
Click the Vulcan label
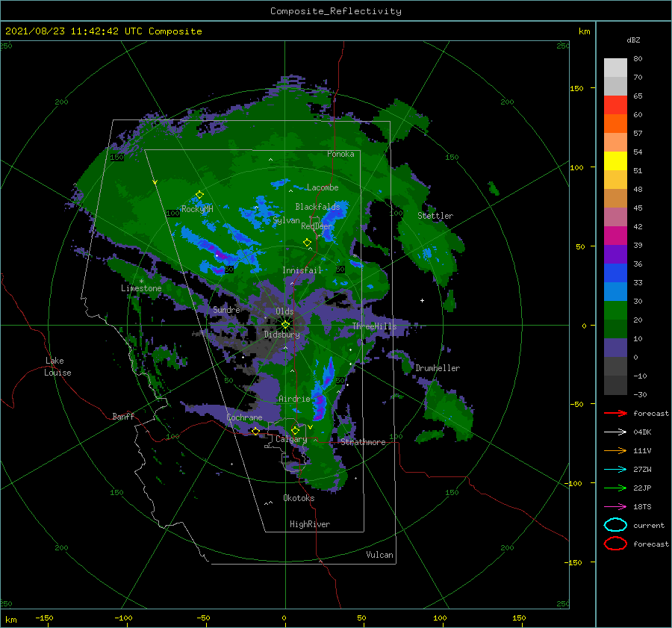pos(380,555)
